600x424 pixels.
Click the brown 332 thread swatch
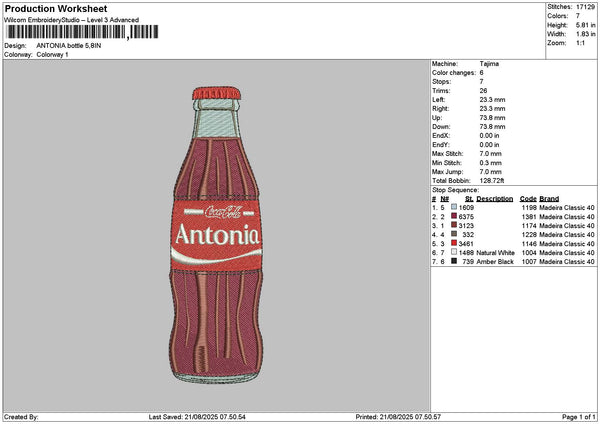(454, 234)
